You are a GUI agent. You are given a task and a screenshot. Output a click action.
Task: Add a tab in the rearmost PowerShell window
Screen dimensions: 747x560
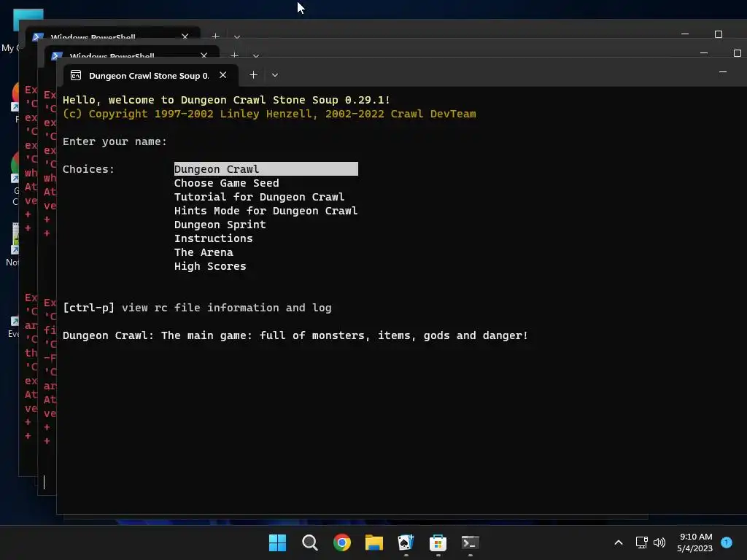click(x=215, y=36)
